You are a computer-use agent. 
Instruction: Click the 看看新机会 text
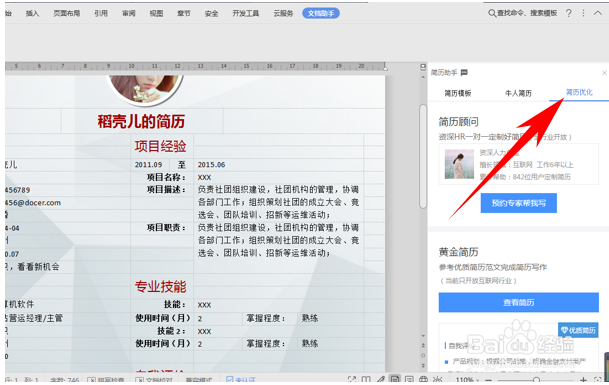[38, 267]
